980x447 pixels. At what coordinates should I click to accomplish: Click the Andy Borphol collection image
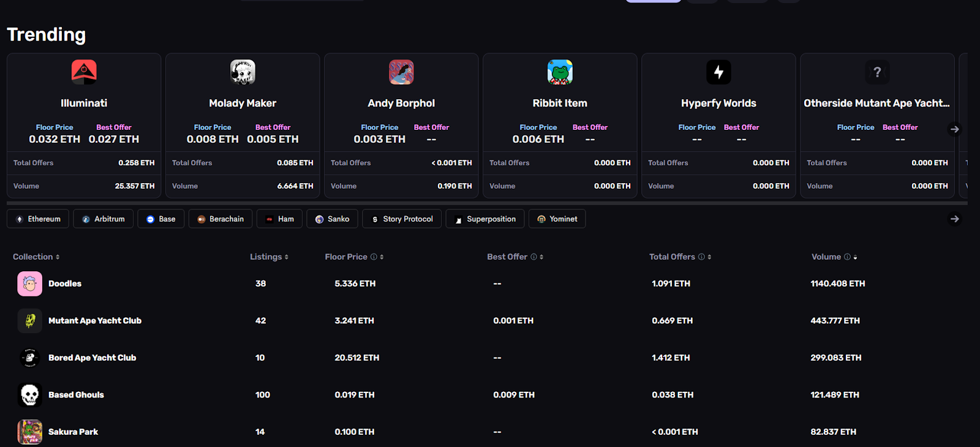pyautogui.click(x=401, y=72)
